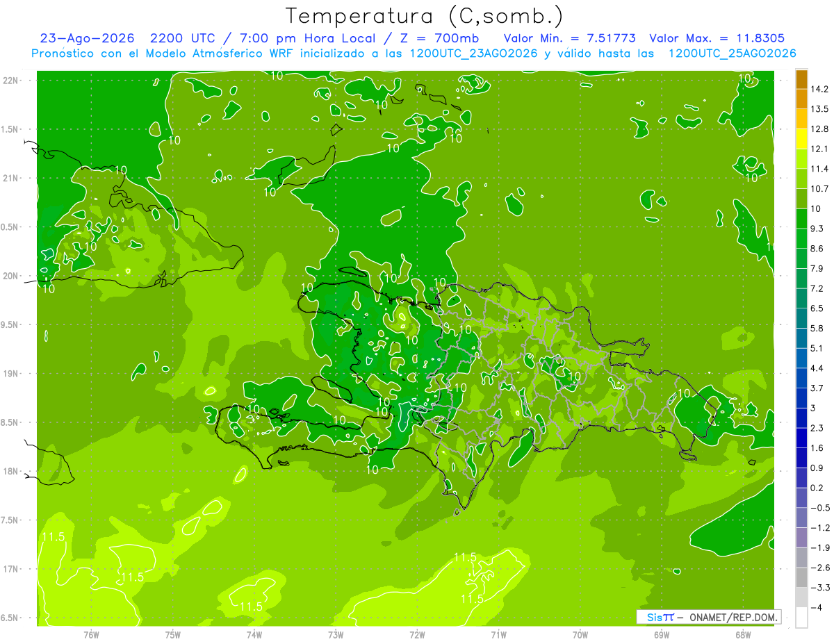
Task: Click the "18N" latitude axis label
Action: click(x=11, y=472)
